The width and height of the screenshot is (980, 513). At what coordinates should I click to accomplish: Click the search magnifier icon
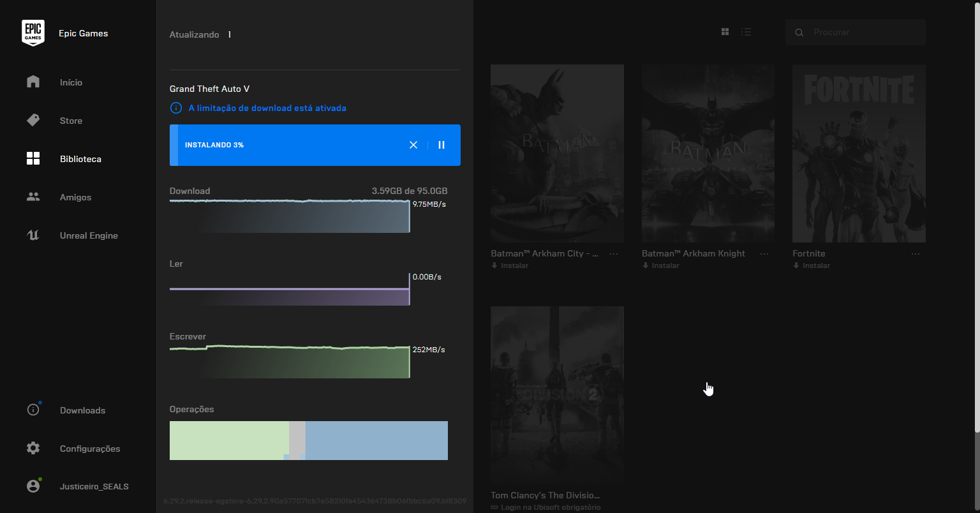(799, 32)
